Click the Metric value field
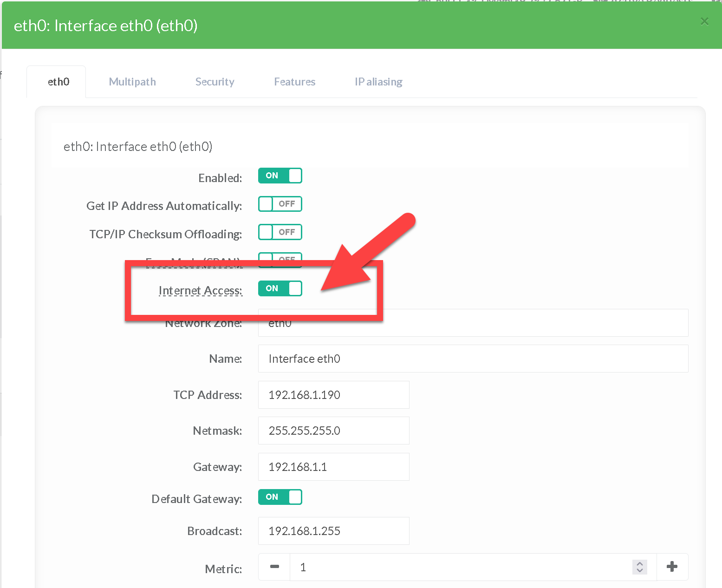The image size is (722, 588). tap(460, 567)
